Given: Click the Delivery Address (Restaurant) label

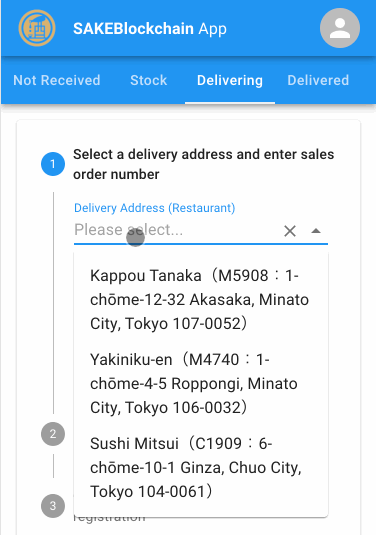Looking at the screenshot, I should pyautogui.click(x=155, y=208).
